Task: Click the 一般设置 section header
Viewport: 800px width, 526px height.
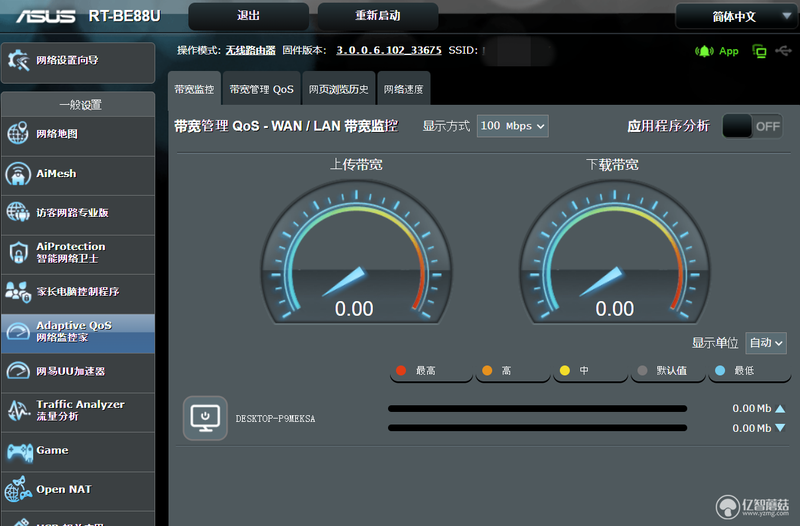Action: point(80,105)
